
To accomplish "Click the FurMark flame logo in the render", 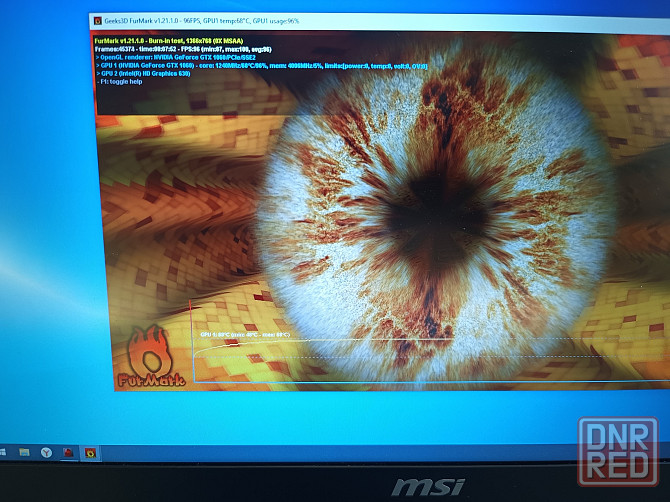I will [150, 357].
